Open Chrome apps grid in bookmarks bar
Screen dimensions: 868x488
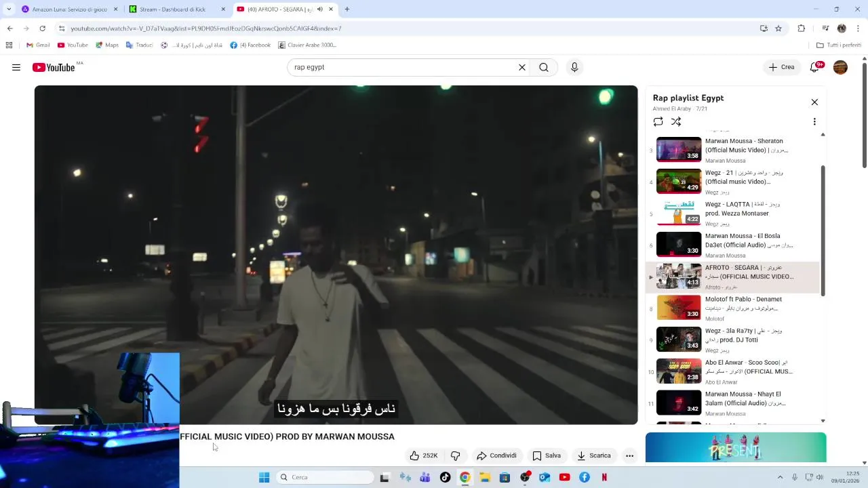[x=9, y=45]
